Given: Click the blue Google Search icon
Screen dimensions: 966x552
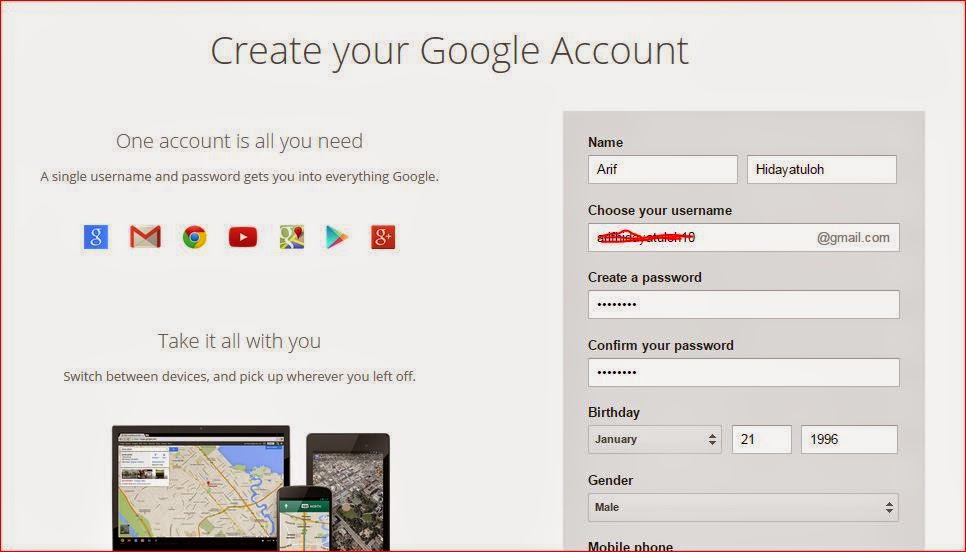Looking at the screenshot, I should 96,237.
